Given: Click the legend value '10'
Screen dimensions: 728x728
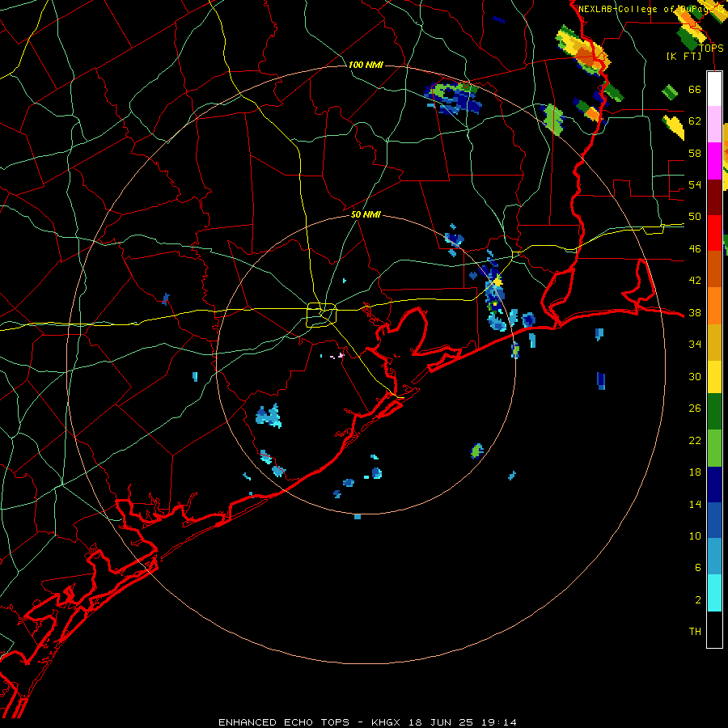Looking at the screenshot, I should 695,535.
